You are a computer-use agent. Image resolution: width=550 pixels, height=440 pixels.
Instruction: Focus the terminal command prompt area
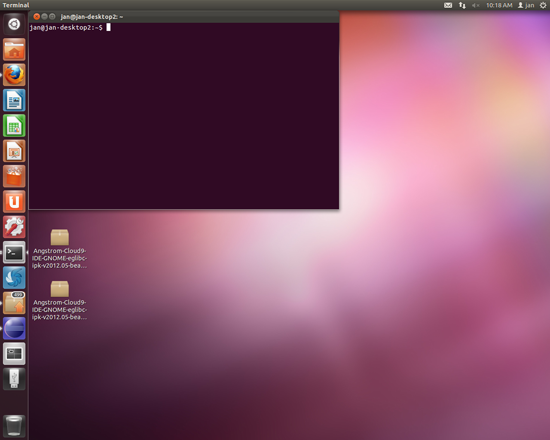184,116
